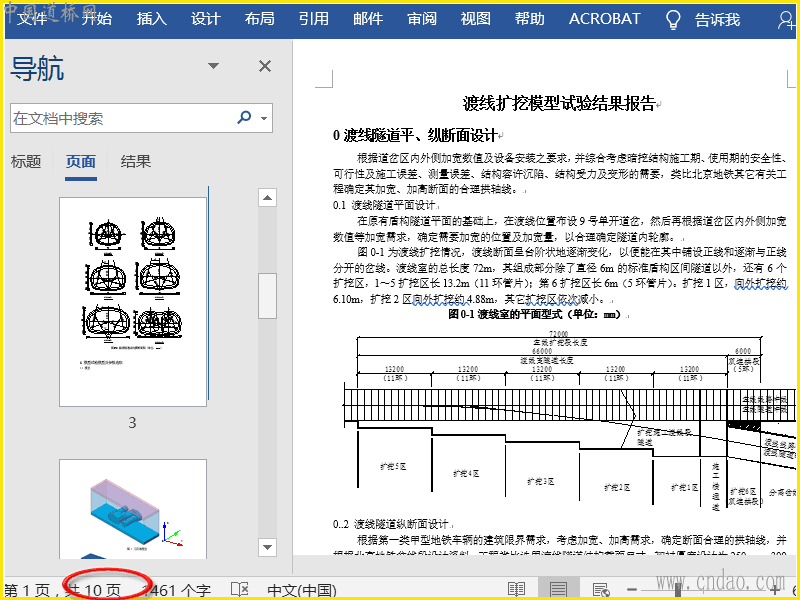
Task: Switch to the 插入 ribbon tab
Action: tap(152, 19)
